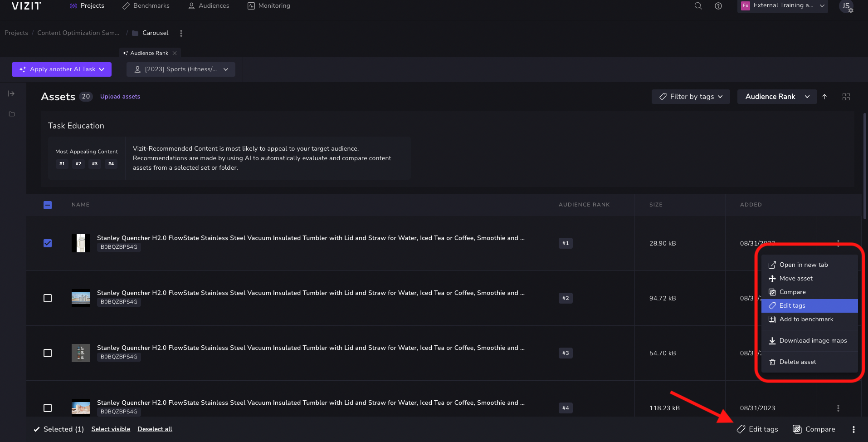
Task: Click the Select visible link
Action: coord(111,429)
